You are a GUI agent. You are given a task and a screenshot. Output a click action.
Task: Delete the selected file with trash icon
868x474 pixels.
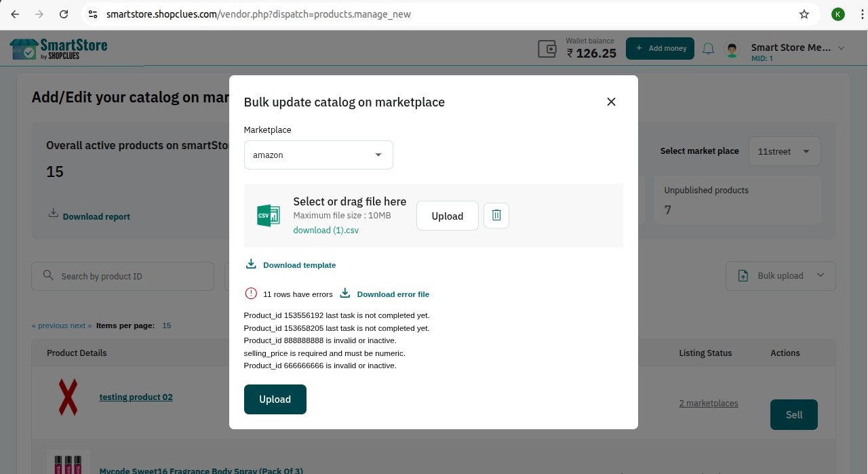[x=496, y=215]
